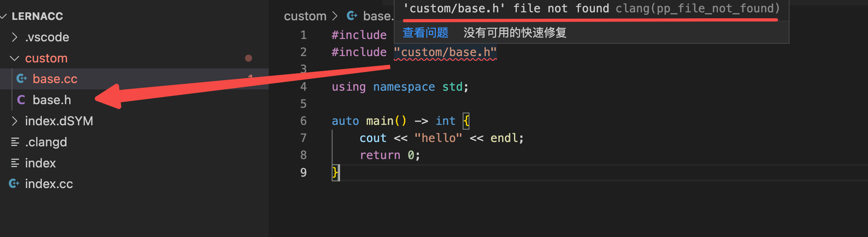Click the main function name
This screenshot has height=237, width=868.
(380, 121)
